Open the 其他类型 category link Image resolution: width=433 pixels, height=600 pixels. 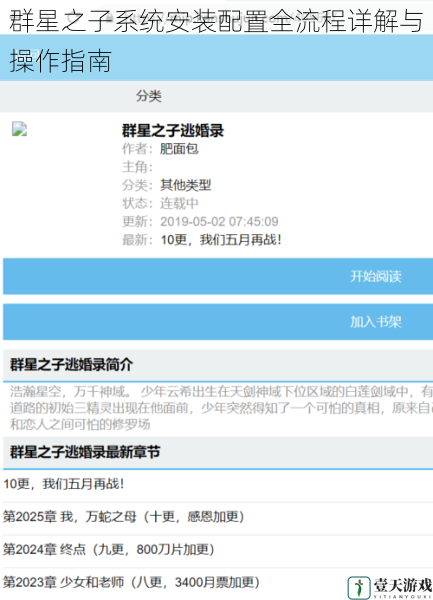click(186, 185)
